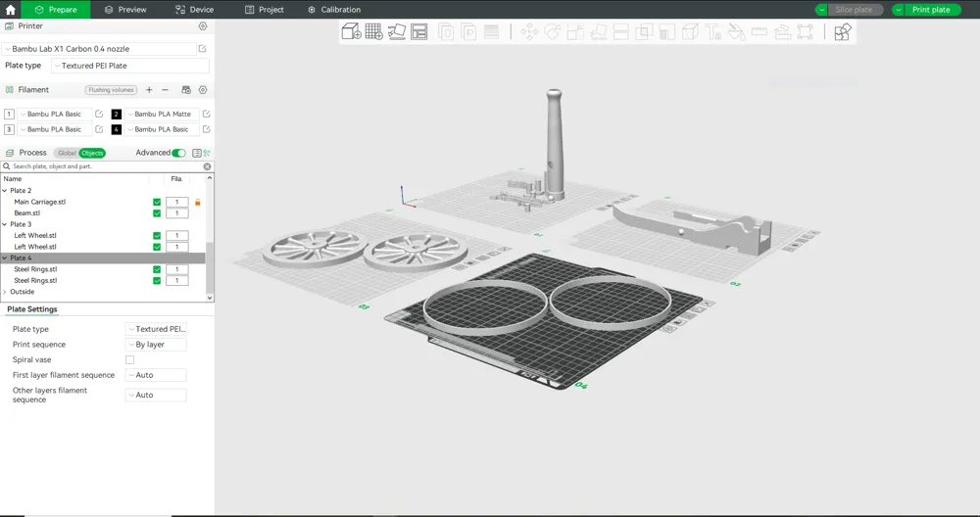Enable the Spiral vase checkbox

tap(129, 359)
